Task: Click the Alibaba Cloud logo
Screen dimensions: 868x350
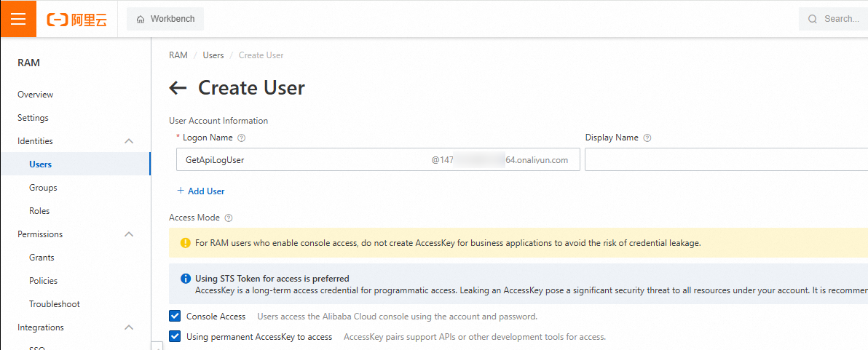Action: point(76,20)
